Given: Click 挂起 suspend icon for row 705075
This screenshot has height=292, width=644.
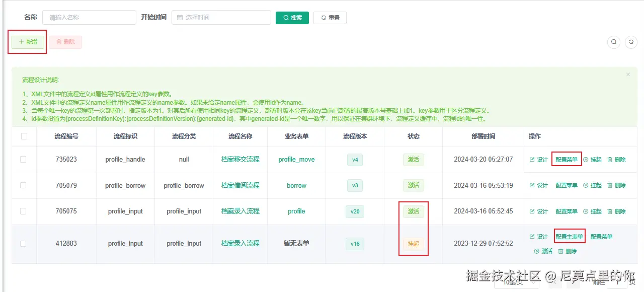Looking at the screenshot, I should [592, 211].
